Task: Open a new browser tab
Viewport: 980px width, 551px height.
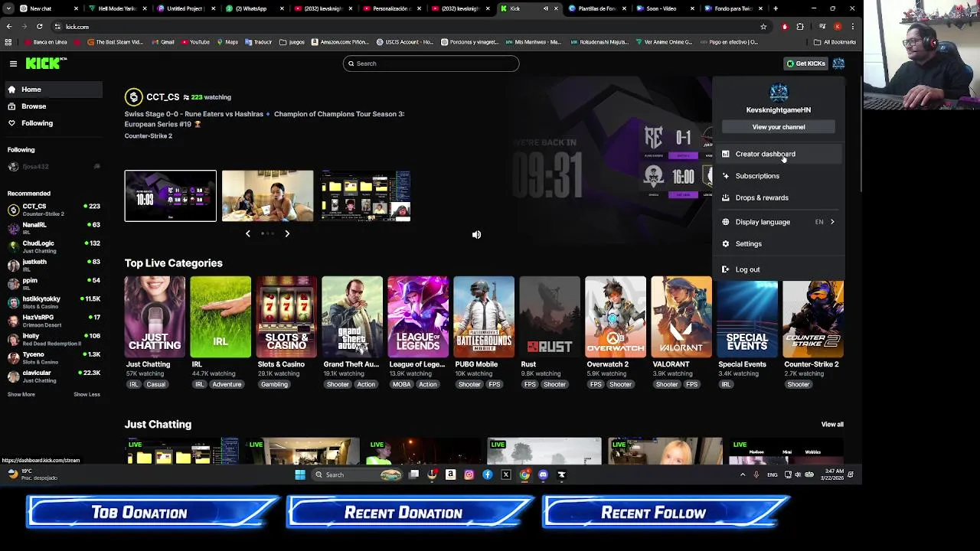Action: 776,8
